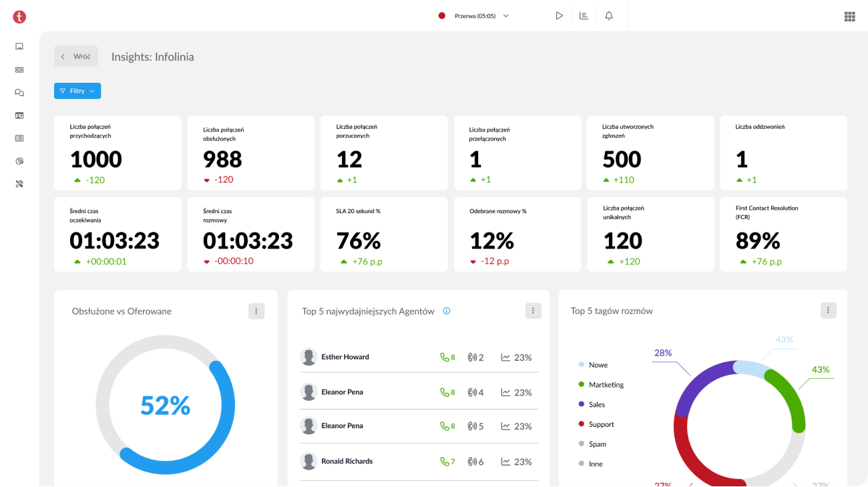Open the laptop icon in sidebar

(19, 46)
